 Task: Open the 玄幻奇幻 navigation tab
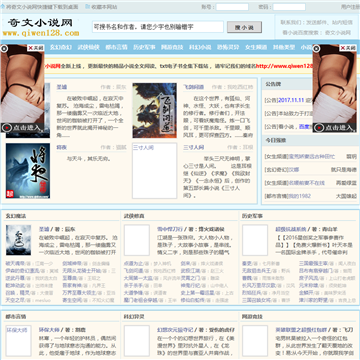(x=61, y=47)
